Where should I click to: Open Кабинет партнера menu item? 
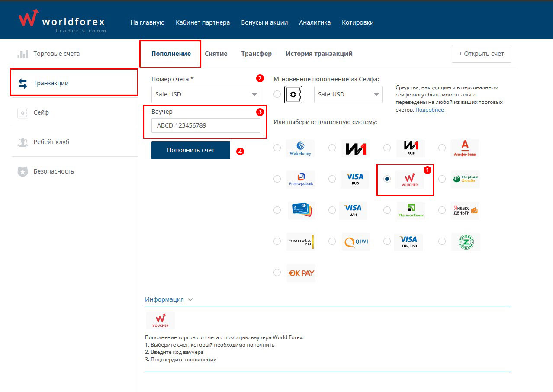click(203, 22)
